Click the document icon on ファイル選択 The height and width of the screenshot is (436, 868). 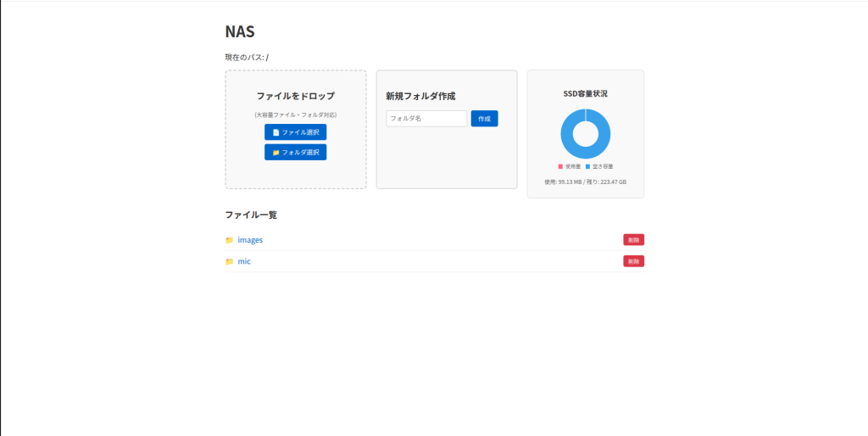coord(275,132)
